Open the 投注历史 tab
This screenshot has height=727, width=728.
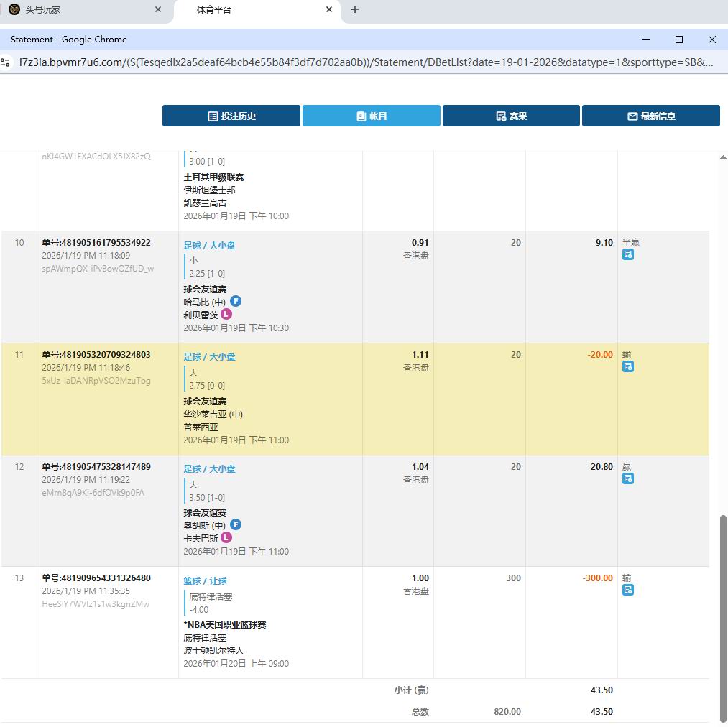(x=231, y=116)
